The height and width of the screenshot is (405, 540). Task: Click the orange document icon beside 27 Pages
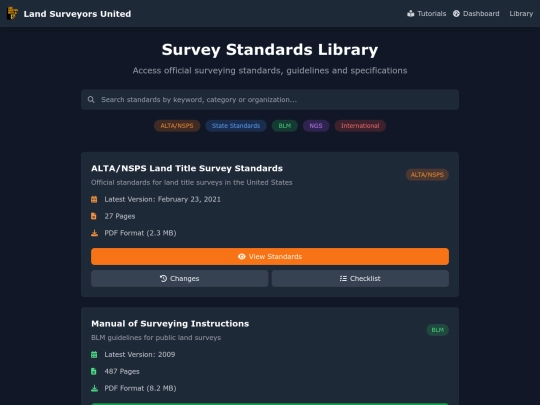(94, 216)
